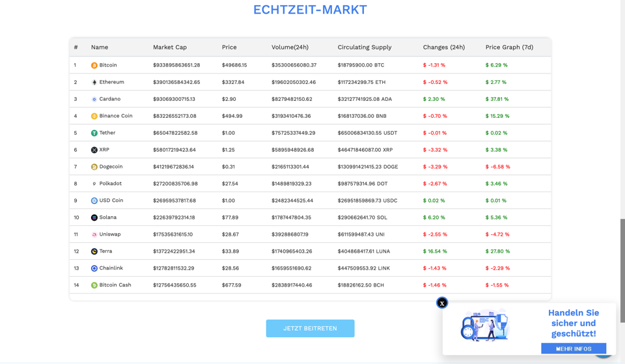Click the Circulating Supply column header
Screen dimensions: 625x364
pyautogui.click(x=365, y=47)
